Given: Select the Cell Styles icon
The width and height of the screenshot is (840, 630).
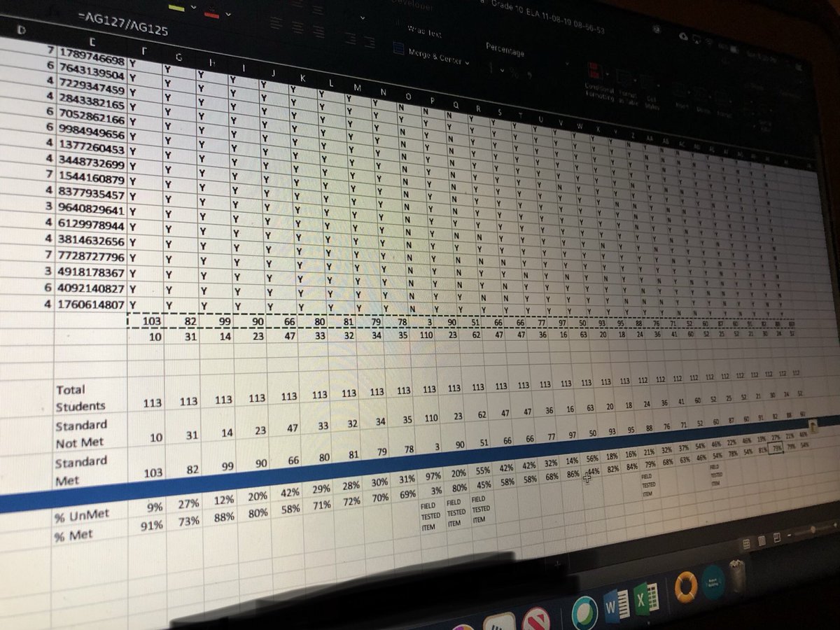Looking at the screenshot, I should (x=647, y=80).
